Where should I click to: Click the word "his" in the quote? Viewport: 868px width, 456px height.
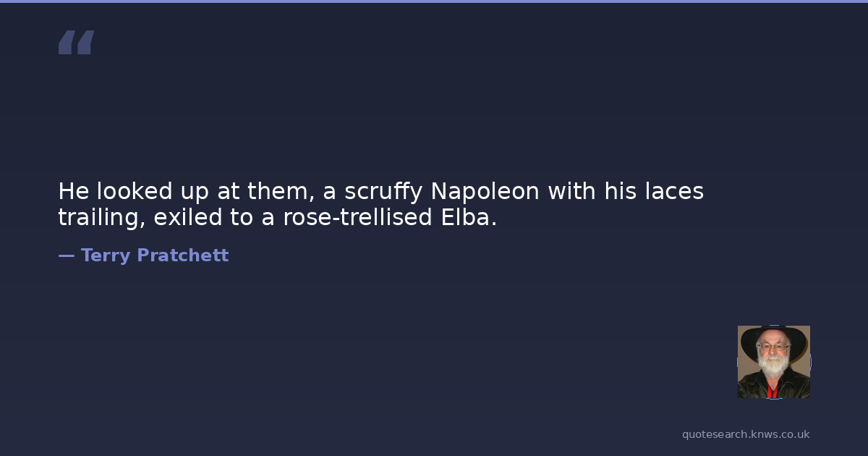tap(624, 192)
